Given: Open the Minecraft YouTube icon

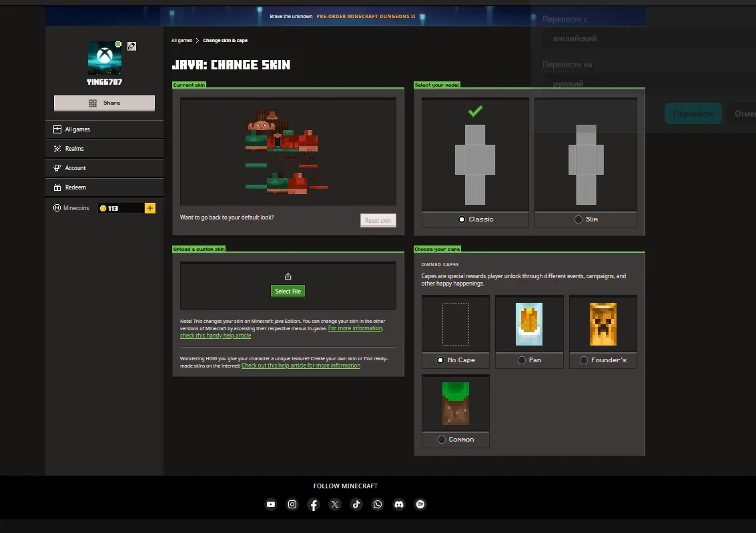Looking at the screenshot, I should 271,504.
